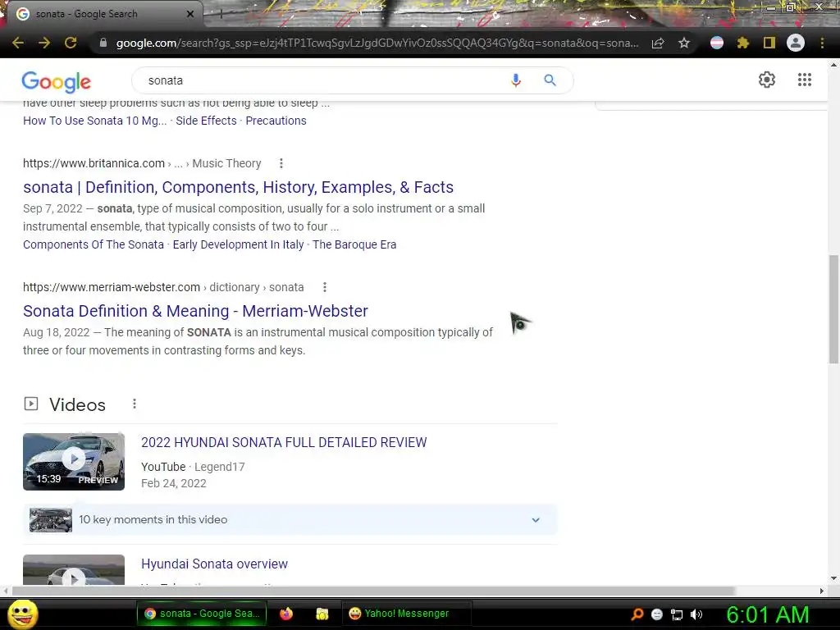840x630 pixels.
Task: Open The Baroque Era sitelink
Action: tap(354, 244)
